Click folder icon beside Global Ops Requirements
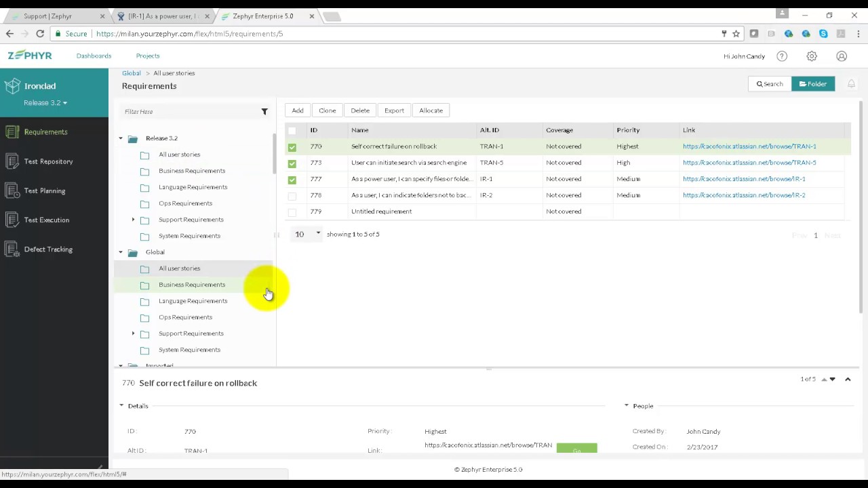Screen dimensions: 868x488 pos(144,317)
